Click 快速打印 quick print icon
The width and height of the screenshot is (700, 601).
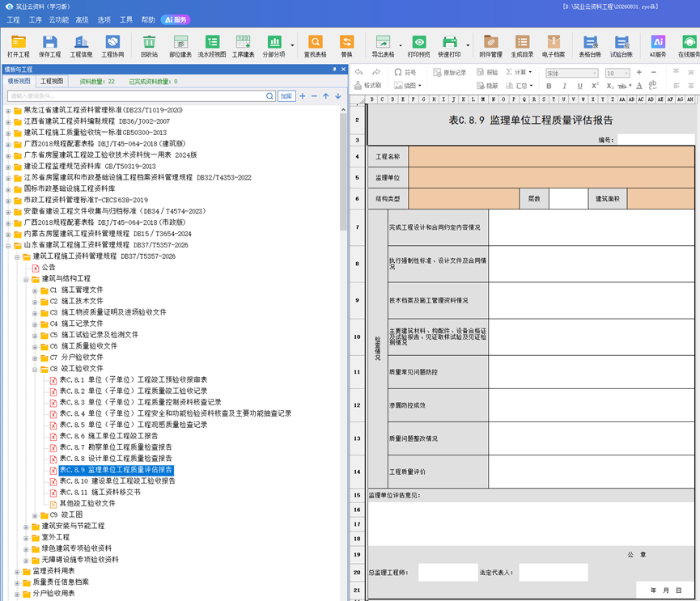click(450, 46)
